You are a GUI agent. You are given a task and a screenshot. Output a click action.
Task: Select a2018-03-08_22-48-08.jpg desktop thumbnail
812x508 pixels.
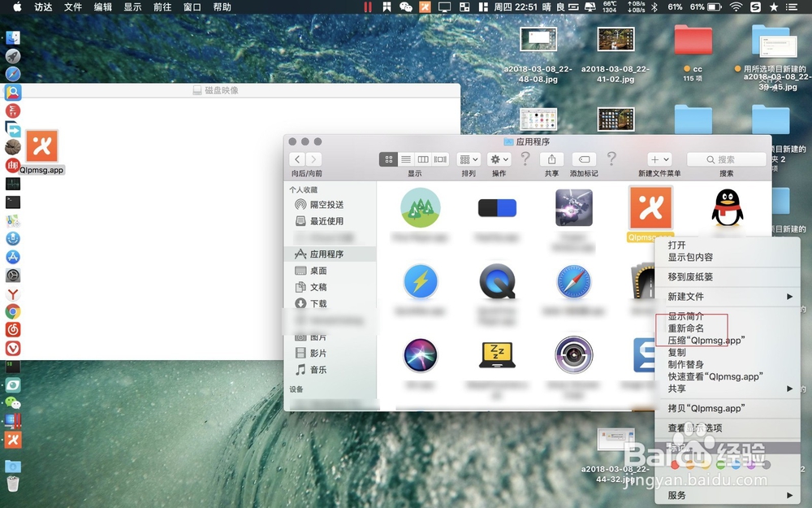click(x=538, y=39)
